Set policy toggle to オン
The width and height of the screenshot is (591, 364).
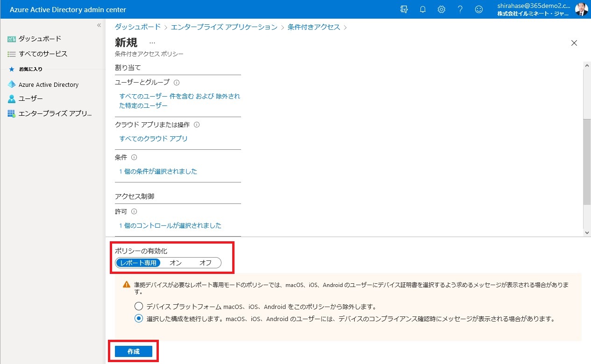tap(176, 263)
